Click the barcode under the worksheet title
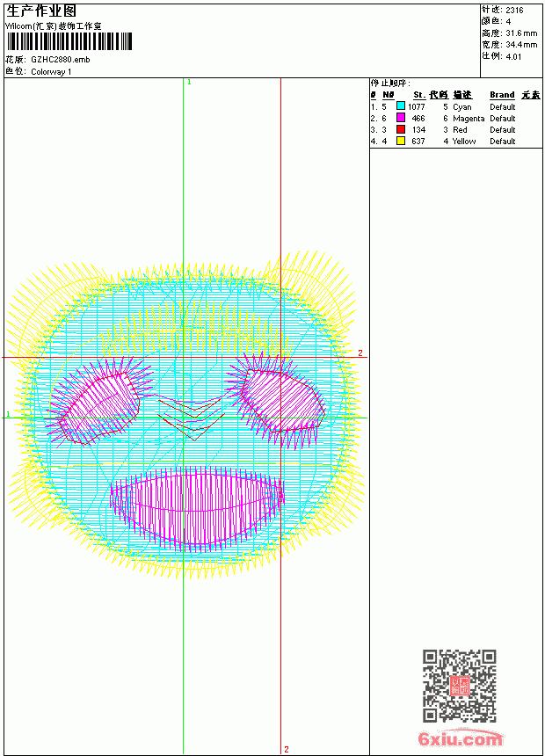Screen dimensions: 545x756 [x=69, y=41]
